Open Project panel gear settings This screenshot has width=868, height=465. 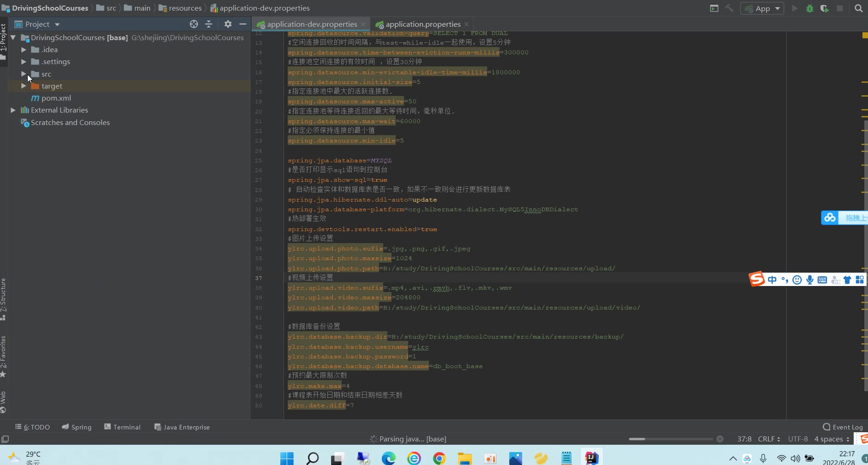[x=228, y=24]
